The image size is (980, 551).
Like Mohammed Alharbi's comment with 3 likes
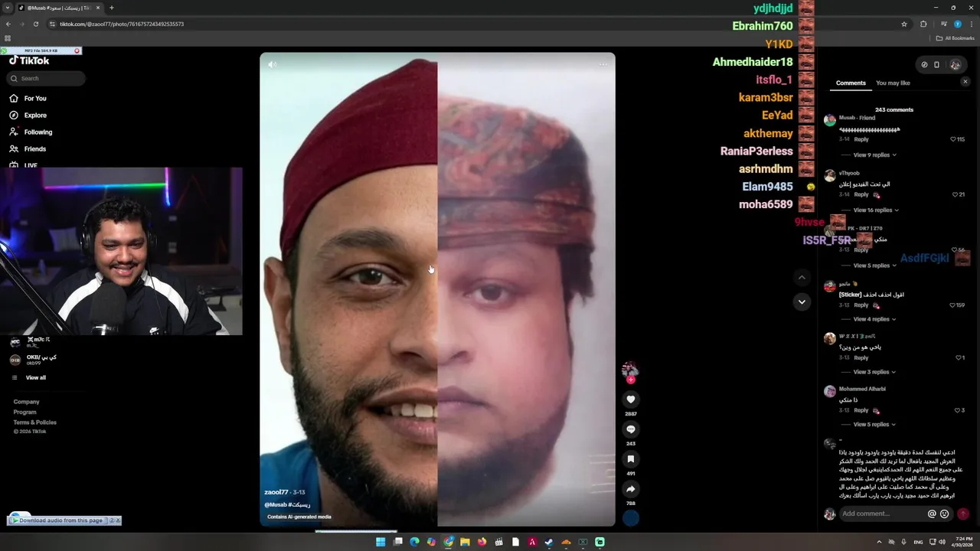point(957,410)
